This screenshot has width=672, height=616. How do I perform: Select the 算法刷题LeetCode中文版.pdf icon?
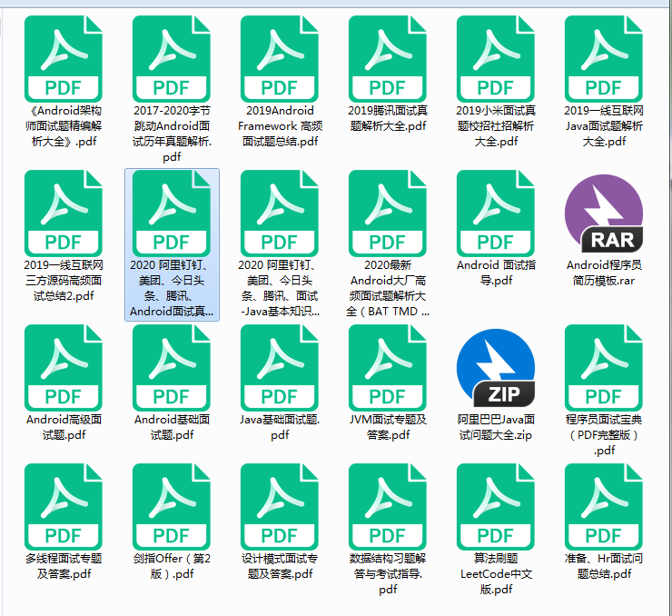click(496, 506)
